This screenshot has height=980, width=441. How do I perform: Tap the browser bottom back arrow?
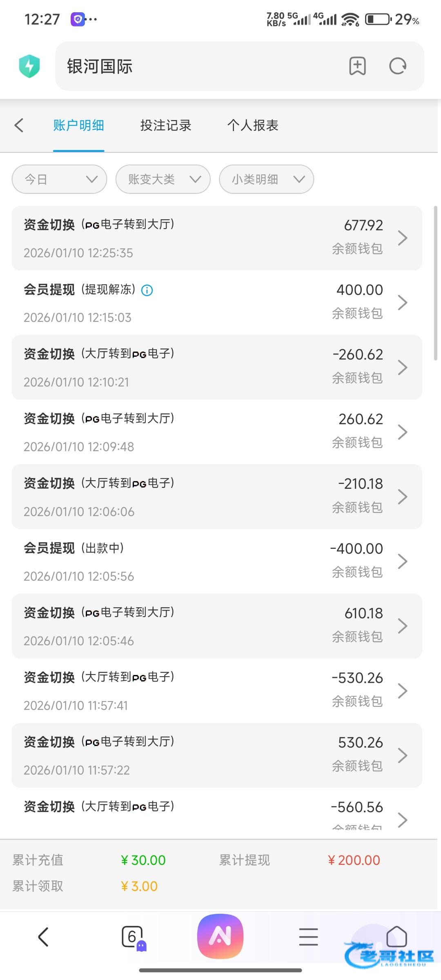coord(43,937)
